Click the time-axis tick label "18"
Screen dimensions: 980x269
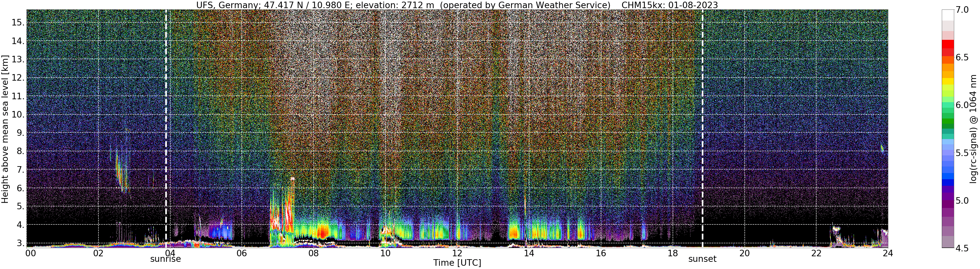tap(672, 253)
